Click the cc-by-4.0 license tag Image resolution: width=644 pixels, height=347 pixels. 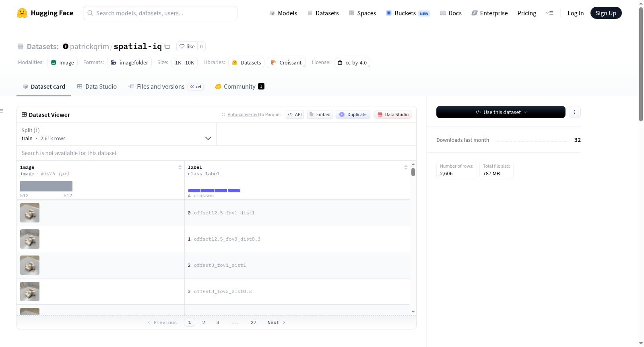point(353,62)
